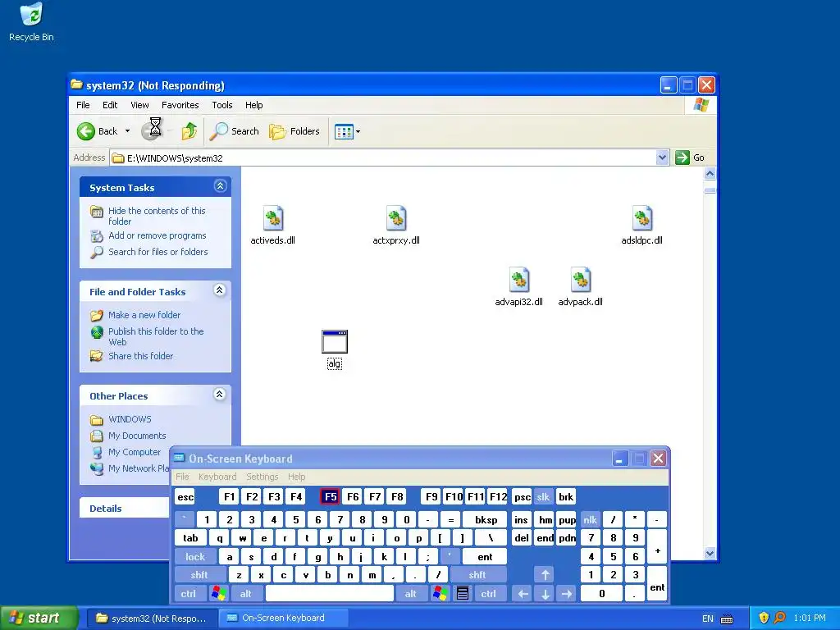Go up one folder level
The width and height of the screenshot is (840, 630).
coord(189,130)
